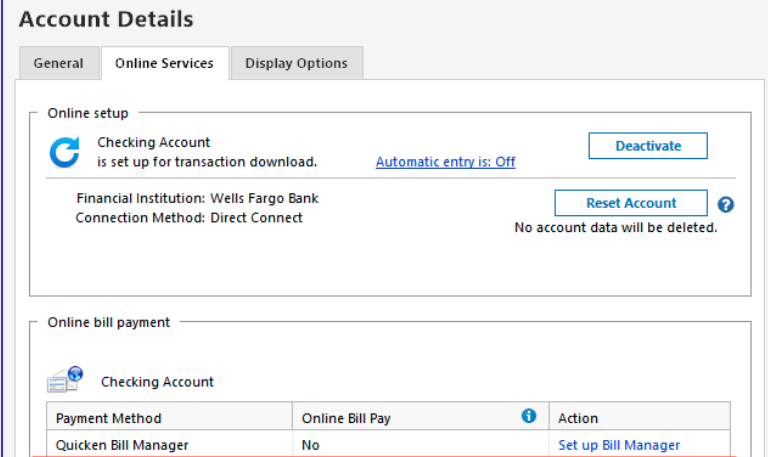
Task: Click the Reset Account button
Action: click(x=631, y=203)
